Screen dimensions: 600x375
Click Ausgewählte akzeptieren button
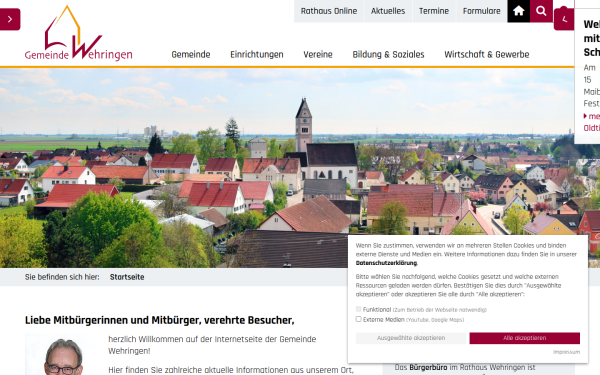[411, 338]
